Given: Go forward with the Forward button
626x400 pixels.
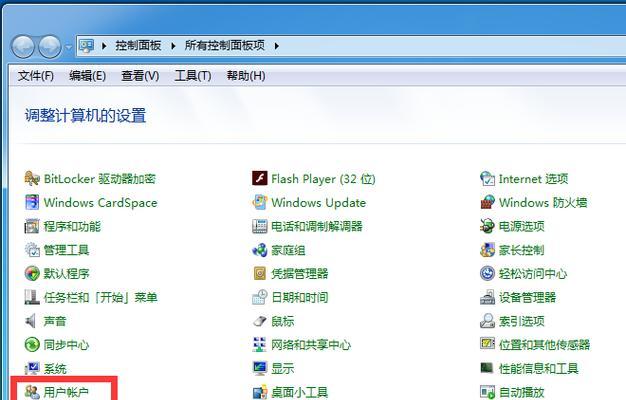Looking at the screenshot, I should 50,47.
